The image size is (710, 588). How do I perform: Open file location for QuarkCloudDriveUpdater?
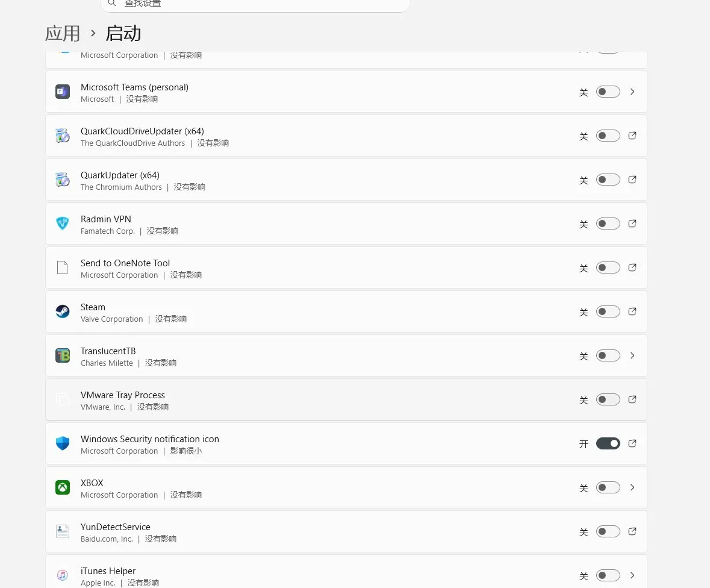632,136
